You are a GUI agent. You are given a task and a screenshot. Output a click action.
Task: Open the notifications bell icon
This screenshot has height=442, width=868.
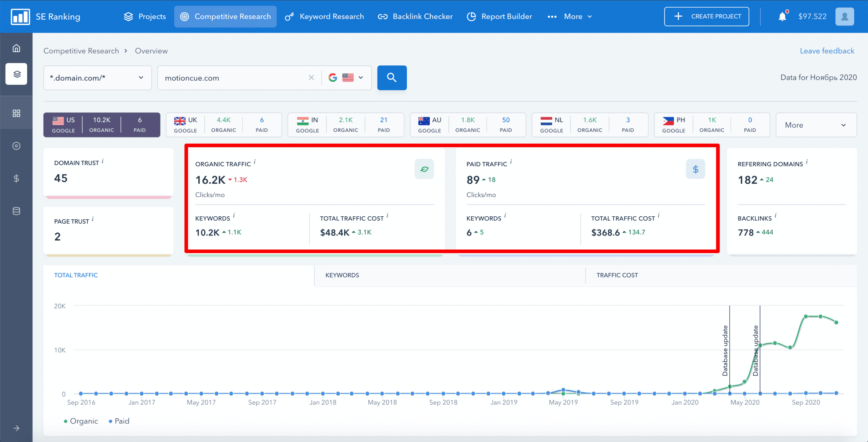tap(782, 16)
